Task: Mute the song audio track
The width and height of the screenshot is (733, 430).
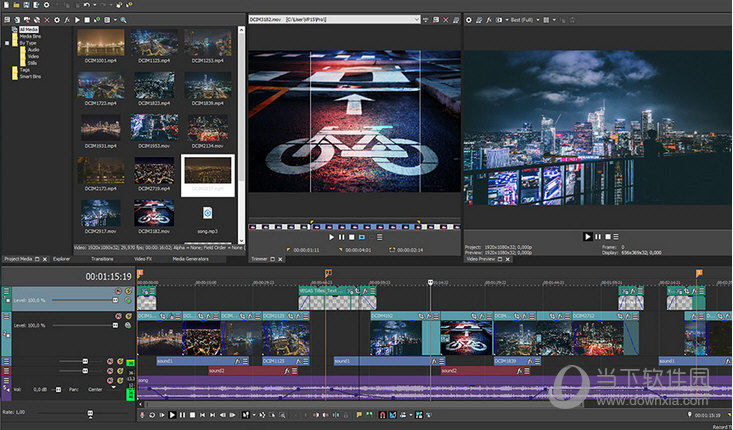Action: (x=110, y=380)
